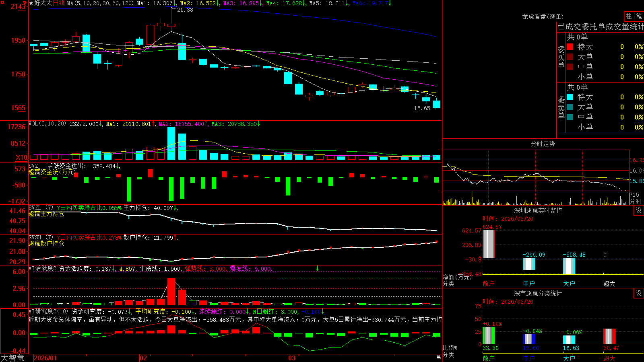644x362 pixels.
Task: Click the 散户 624.57 bar in 实时监控
Action: pyautogui.click(x=489, y=244)
